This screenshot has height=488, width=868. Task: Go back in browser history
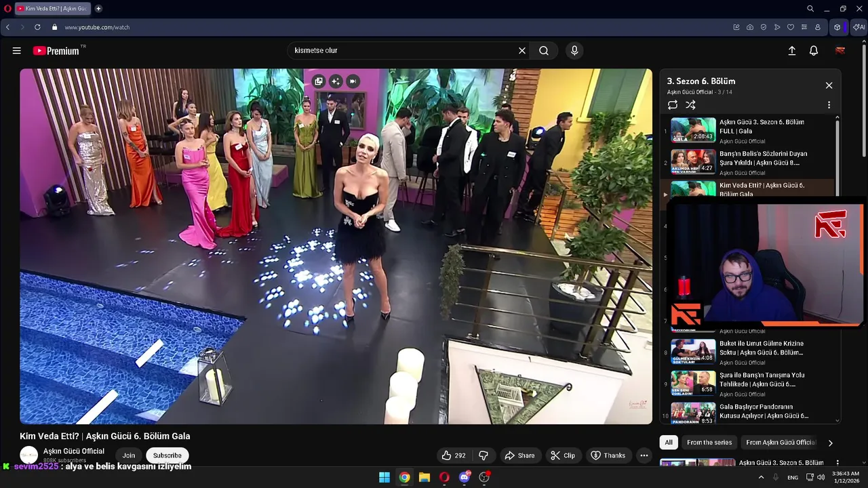[x=7, y=27]
